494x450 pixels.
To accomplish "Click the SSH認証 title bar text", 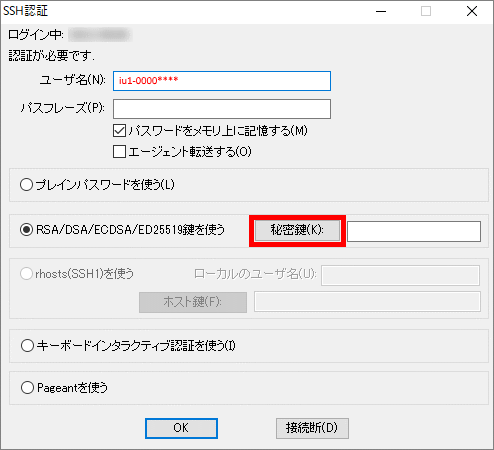I will pos(25,11).
